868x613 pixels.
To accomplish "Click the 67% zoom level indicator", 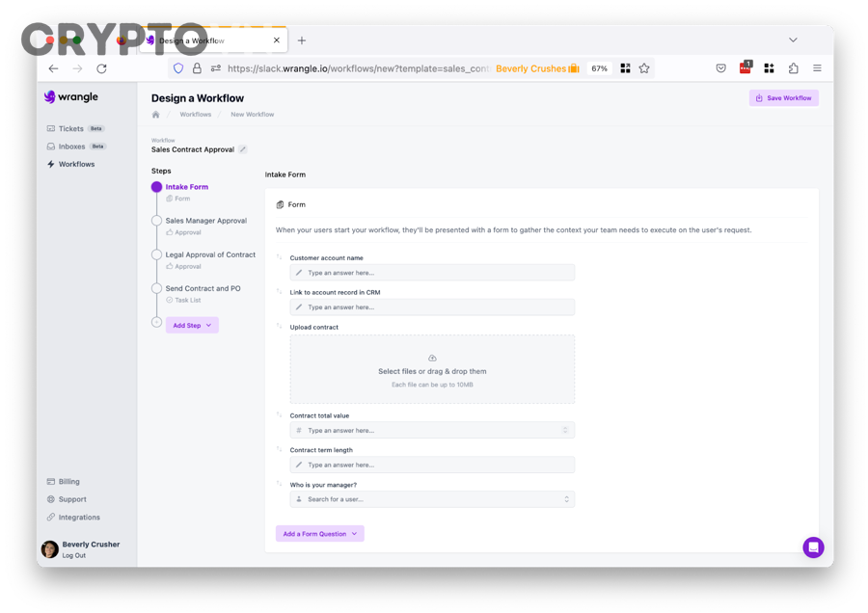I will click(600, 68).
